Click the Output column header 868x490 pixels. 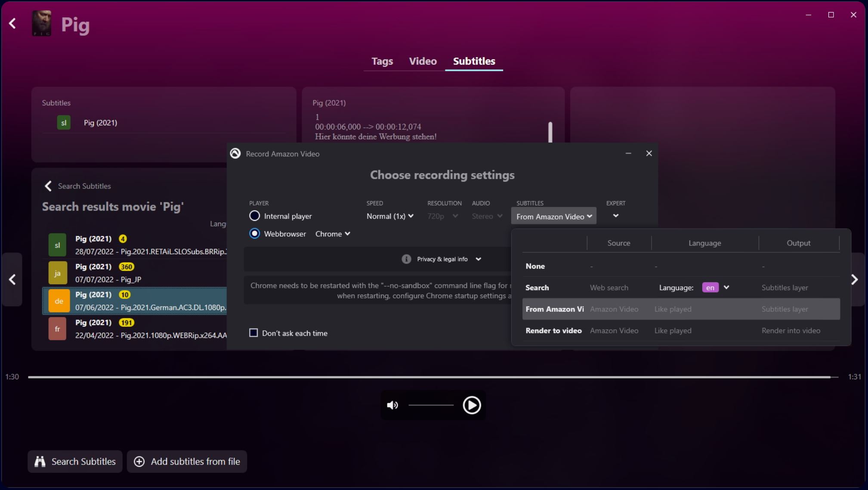pyautogui.click(x=798, y=243)
